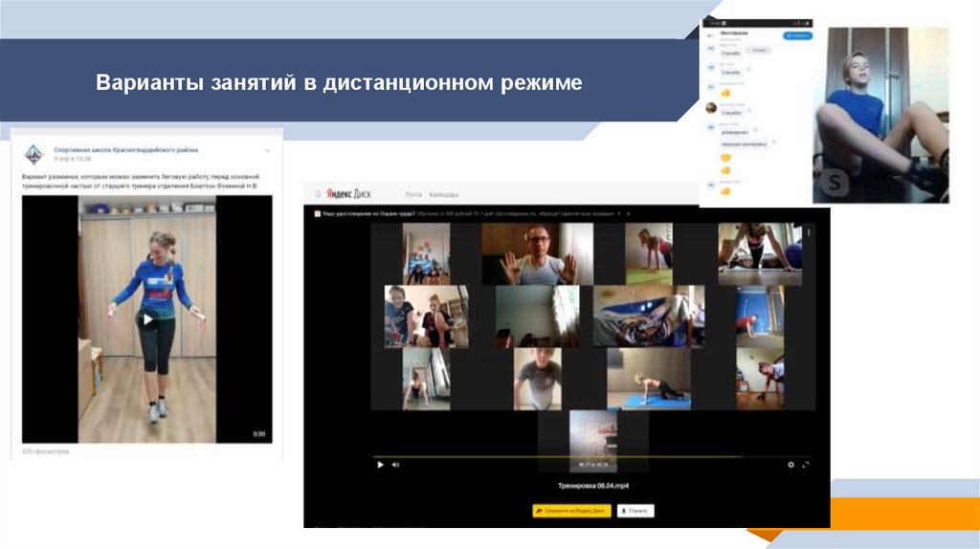Click the slide title Варианты занятий в дистанционном режиме
This screenshot has height=549, width=980.
[339, 82]
